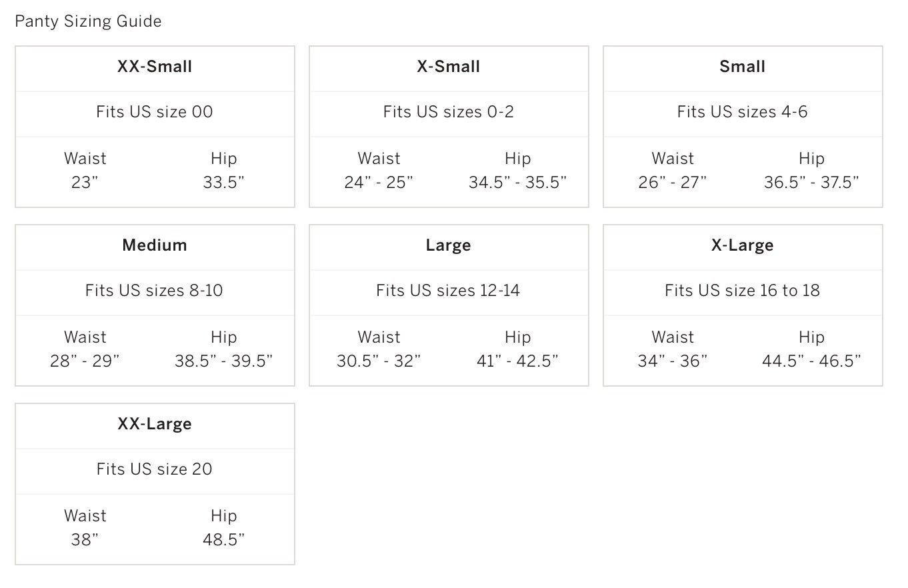908x588 pixels.
Task: Select the X-Small size heading
Action: [x=449, y=67]
